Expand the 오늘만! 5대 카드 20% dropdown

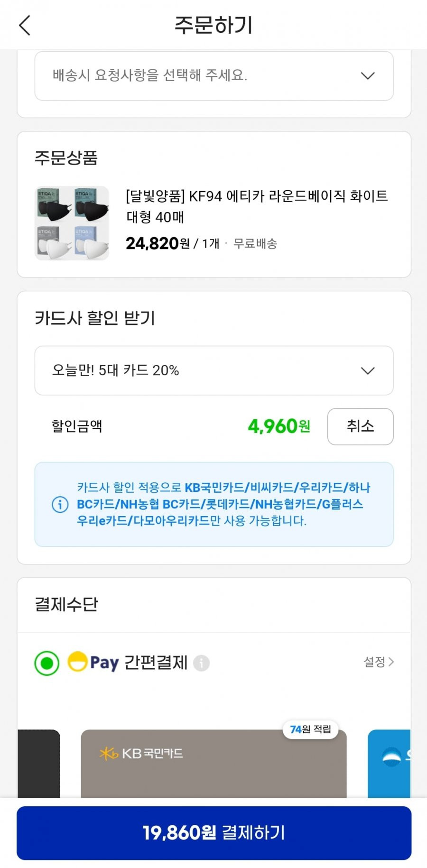point(214,370)
